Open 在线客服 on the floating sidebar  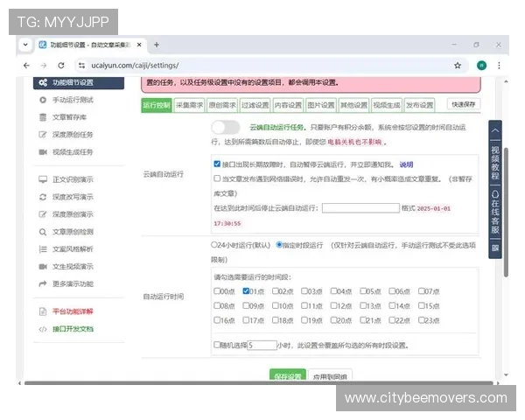pyautogui.click(x=495, y=212)
